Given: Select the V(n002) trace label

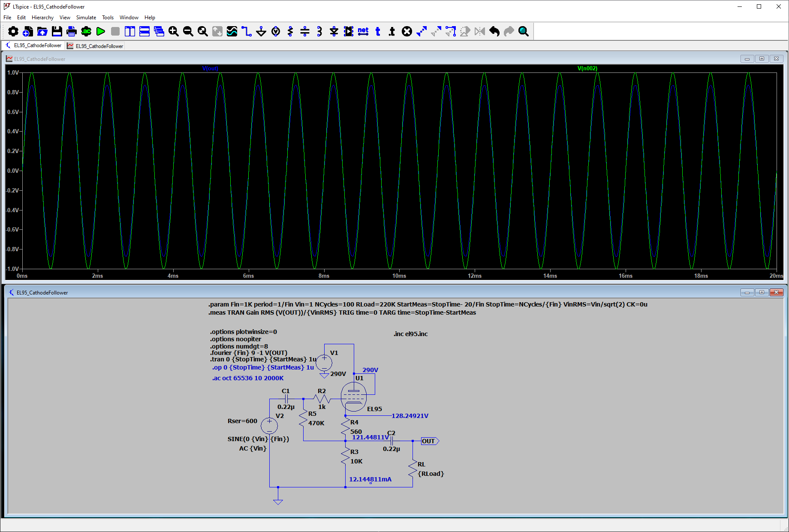Looking at the screenshot, I should click(587, 68).
